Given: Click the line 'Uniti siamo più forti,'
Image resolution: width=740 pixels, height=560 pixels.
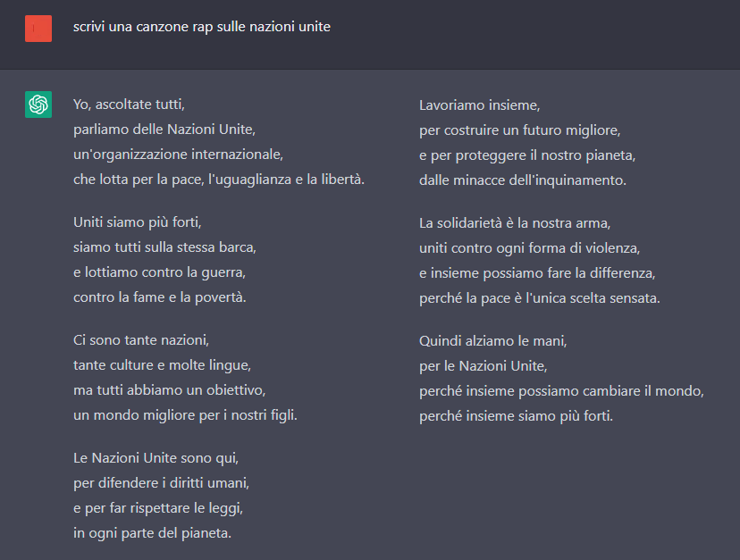Looking at the screenshot, I should (130, 221).
